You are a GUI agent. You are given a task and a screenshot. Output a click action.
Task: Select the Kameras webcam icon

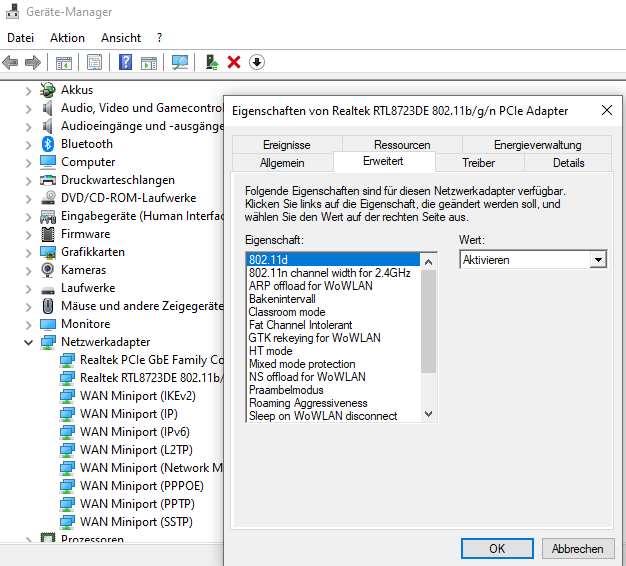48,270
